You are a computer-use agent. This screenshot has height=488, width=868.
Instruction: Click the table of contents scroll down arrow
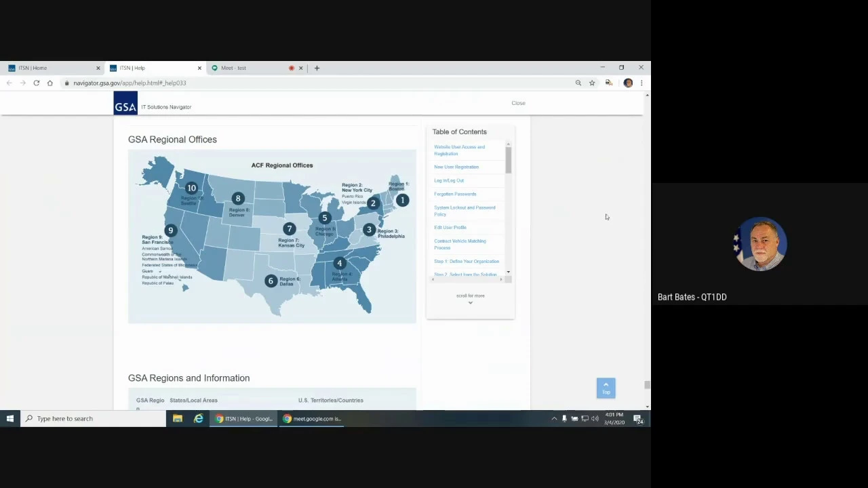(x=509, y=272)
